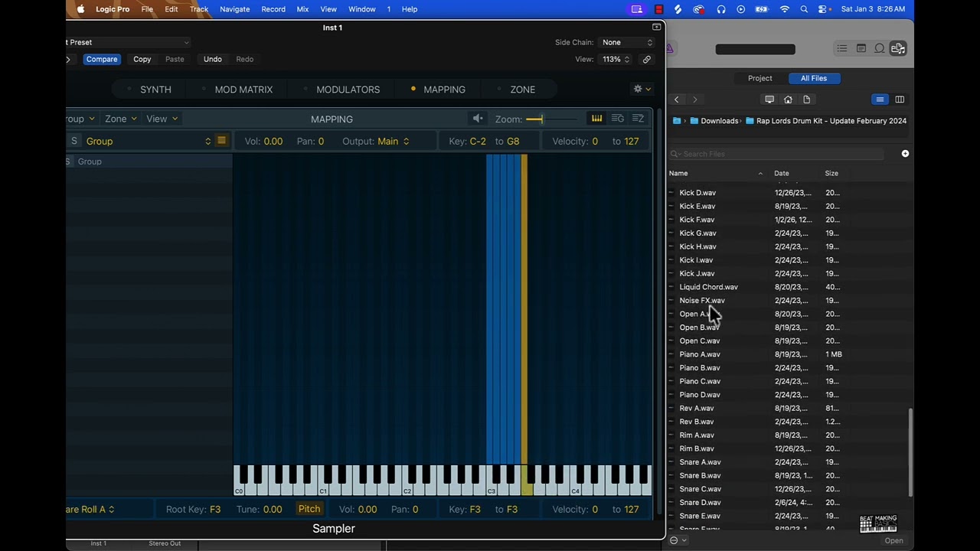Screen dimensions: 980x551
Task: Open the View 113% size dropdown
Action: click(616, 59)
